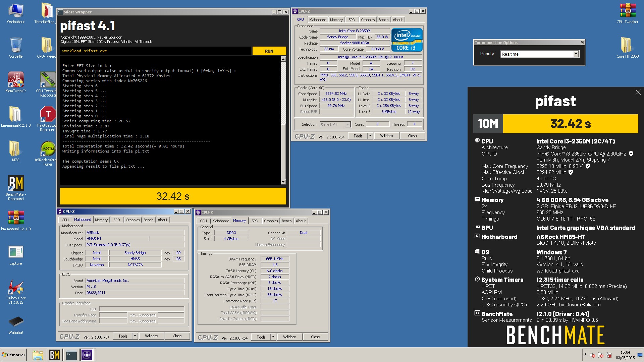Click the HM65-HT model field
This screenshot has height=362, width=644.
click(x=117, y=239)
